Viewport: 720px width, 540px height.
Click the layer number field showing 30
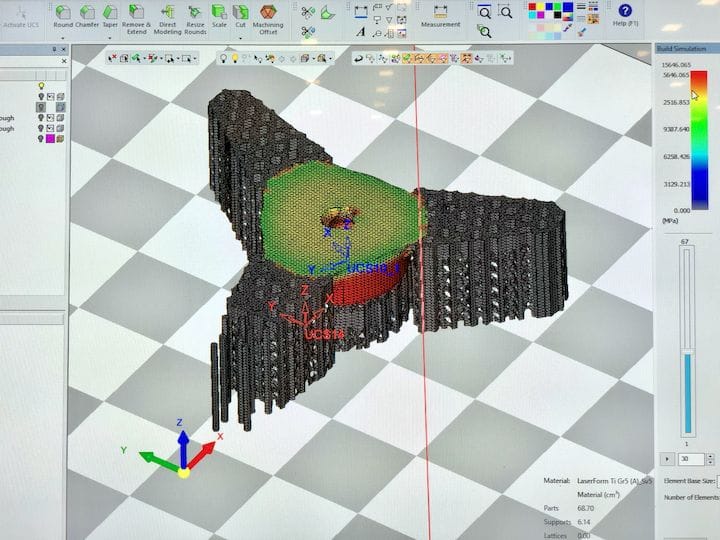(689, 459)
